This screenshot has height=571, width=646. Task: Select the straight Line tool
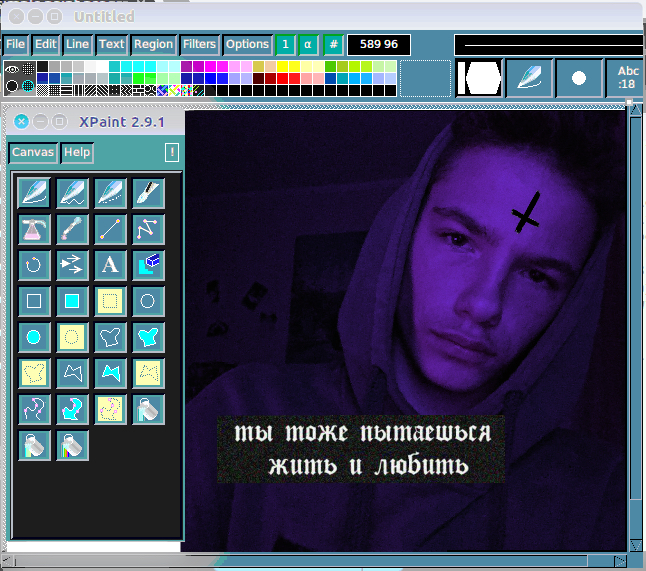(x=110, y=229)
